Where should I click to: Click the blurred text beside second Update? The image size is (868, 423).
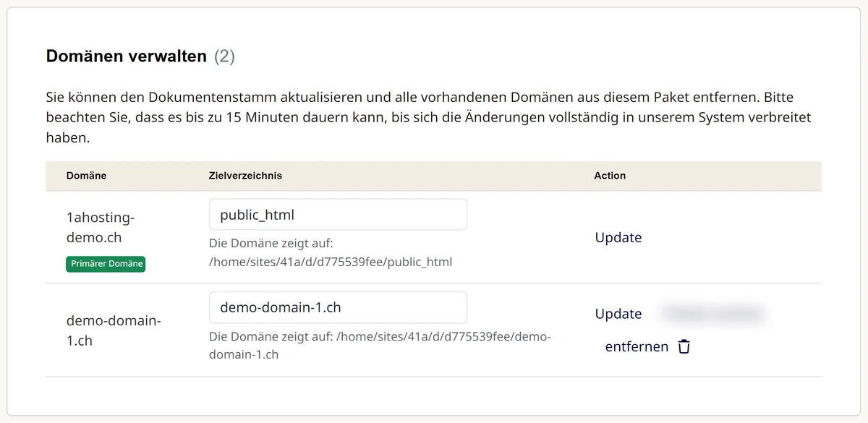(x=712, y=314)
